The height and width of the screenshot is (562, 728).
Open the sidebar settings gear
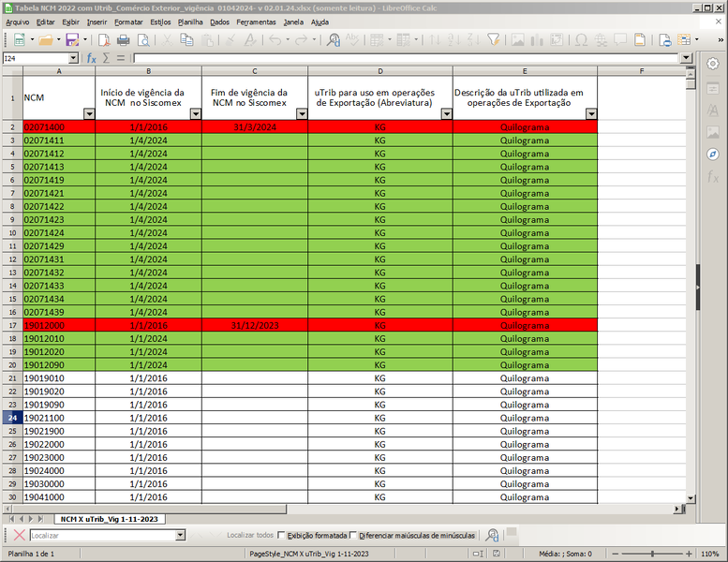coord(713,64)
